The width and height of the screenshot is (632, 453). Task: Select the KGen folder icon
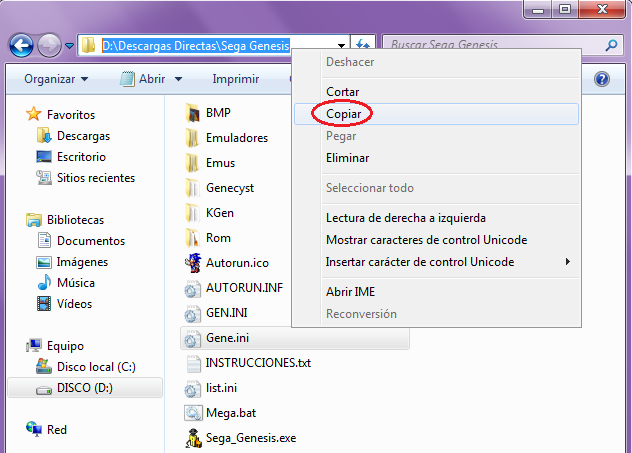pyautogui.click(x=193, y=213)
